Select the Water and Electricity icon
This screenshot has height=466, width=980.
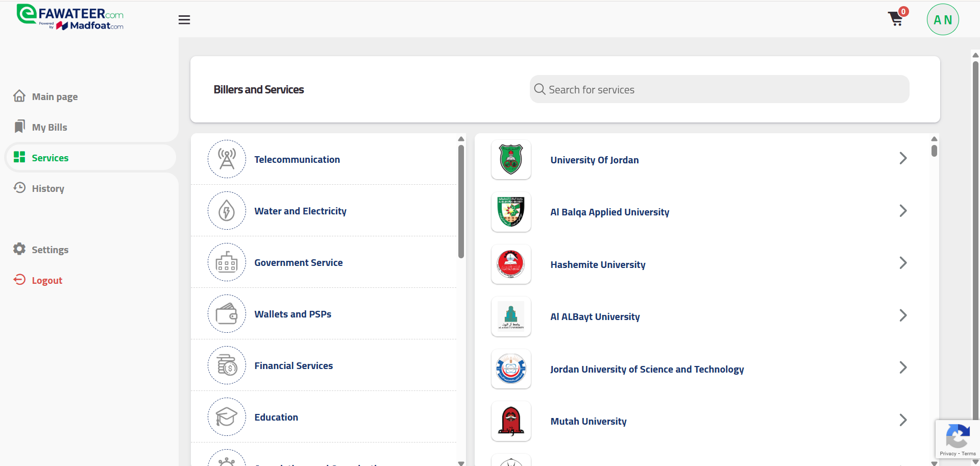click(227, 211)
